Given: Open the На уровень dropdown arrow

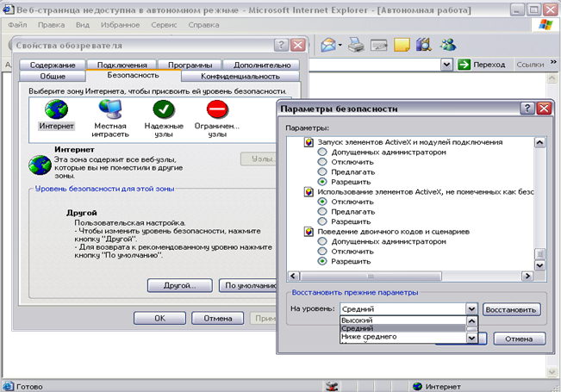Looking at the screenshot, I should pos(471,308).
